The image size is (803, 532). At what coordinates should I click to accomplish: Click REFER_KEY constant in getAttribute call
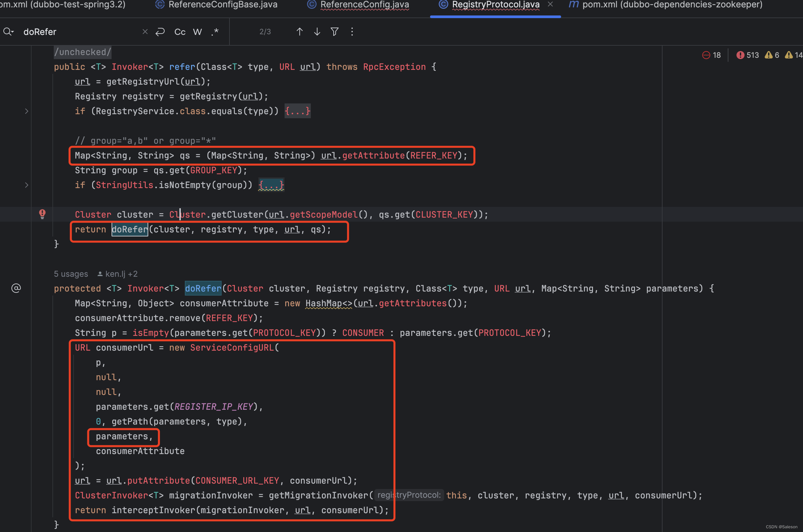point(434,156)
